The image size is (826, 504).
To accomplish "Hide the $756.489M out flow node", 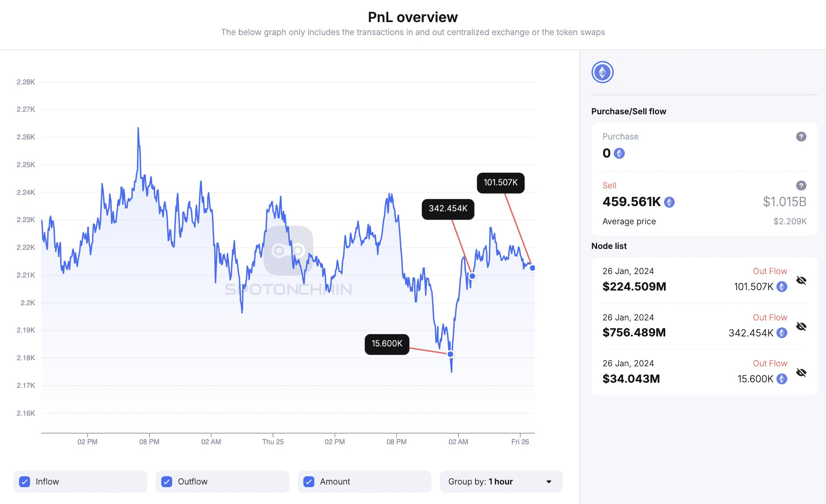I will coord(801,326).
